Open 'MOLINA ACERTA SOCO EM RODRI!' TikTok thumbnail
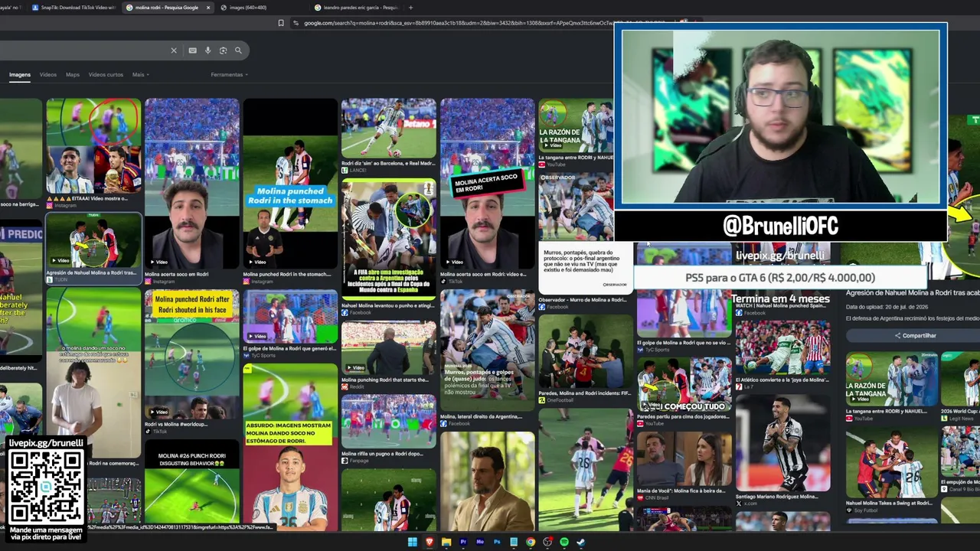 pos(487,183)
